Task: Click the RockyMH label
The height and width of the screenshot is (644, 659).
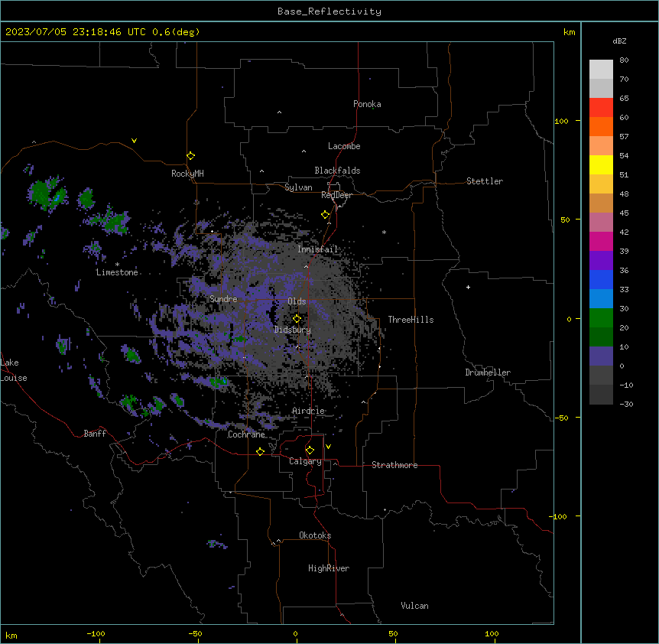Action: click(187, 174)
